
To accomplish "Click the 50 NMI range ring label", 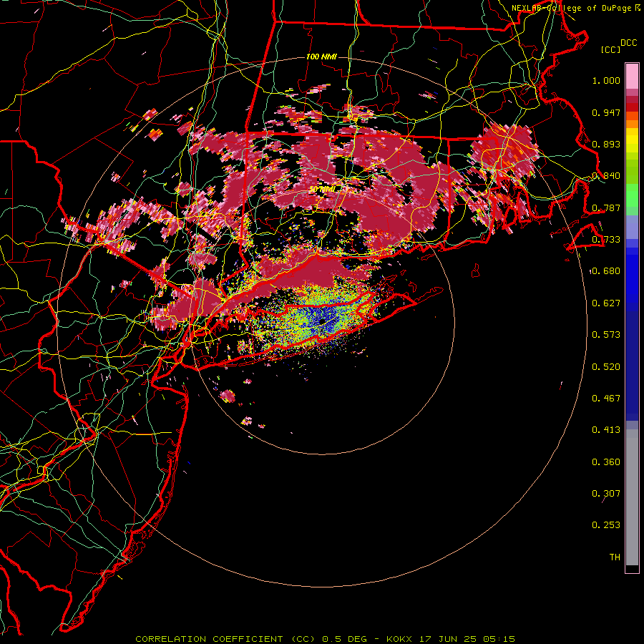I will click(321, 190).
